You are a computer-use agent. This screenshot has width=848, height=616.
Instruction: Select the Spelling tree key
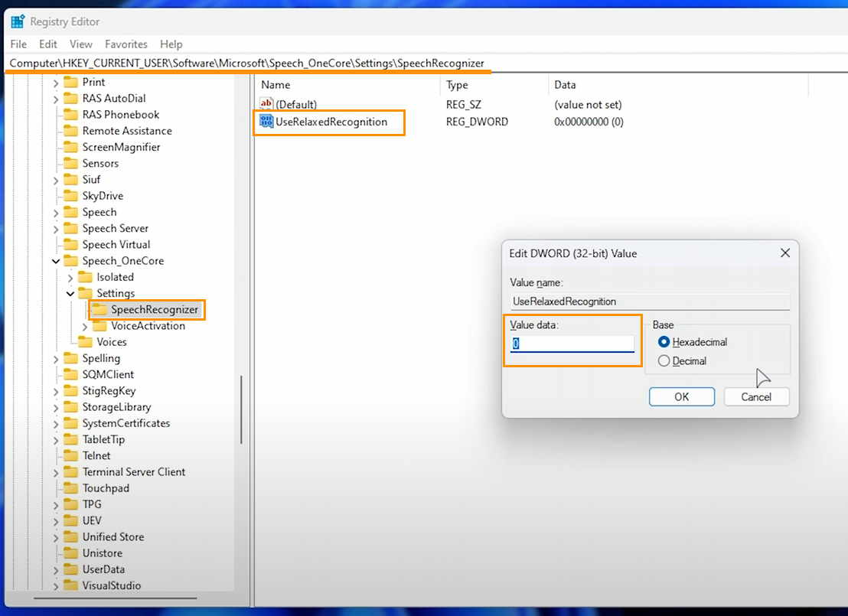[x=100, y=358]
